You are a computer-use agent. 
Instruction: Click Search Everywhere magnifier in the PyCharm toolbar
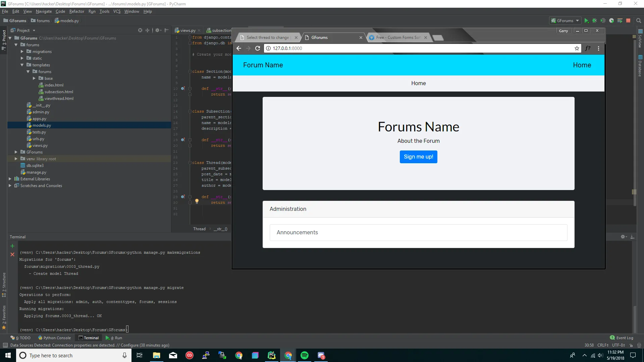coord(639,21)
